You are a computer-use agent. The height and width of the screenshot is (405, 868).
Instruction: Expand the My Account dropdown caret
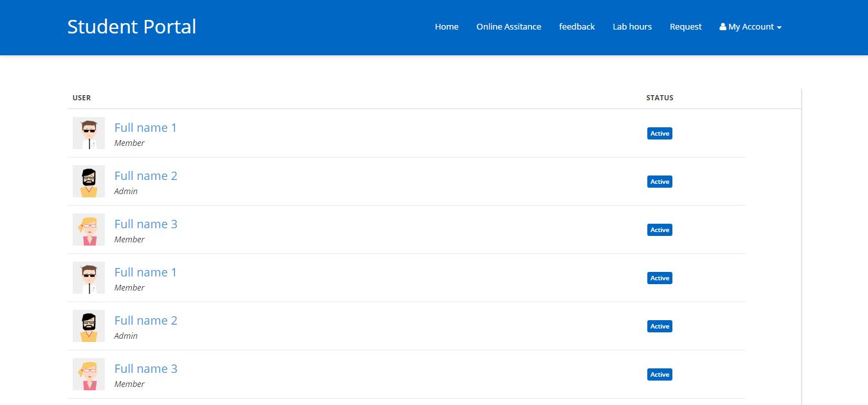tap(779, 28)
